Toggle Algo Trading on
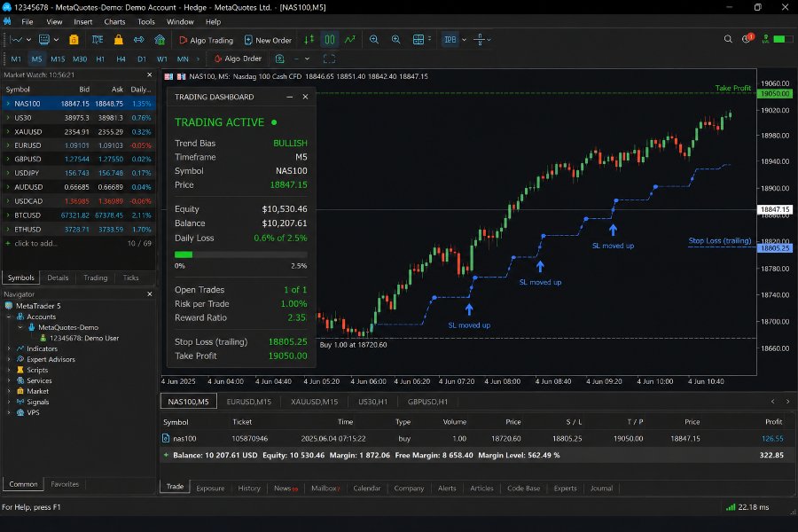The image size is (798, 532). (206, 40)
